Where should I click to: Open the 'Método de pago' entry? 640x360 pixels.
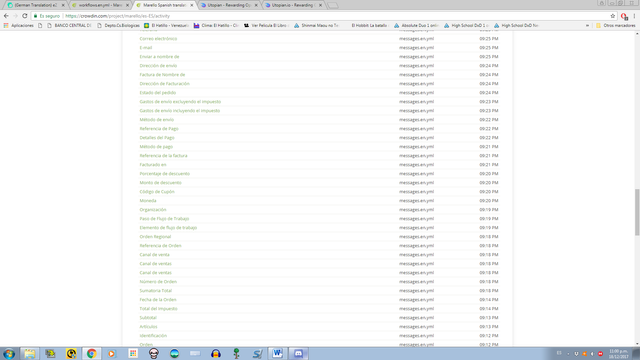(156, 147)
